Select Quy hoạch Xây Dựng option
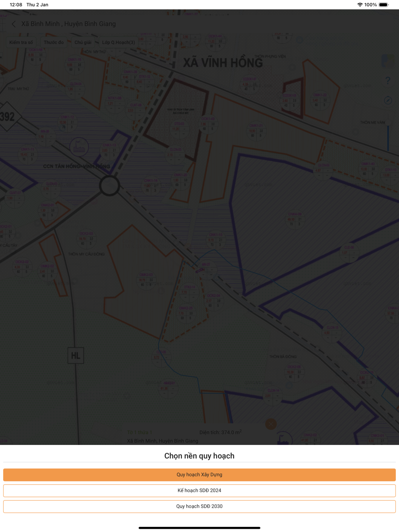This screenshot has height=532, width=399. [199, 475]
